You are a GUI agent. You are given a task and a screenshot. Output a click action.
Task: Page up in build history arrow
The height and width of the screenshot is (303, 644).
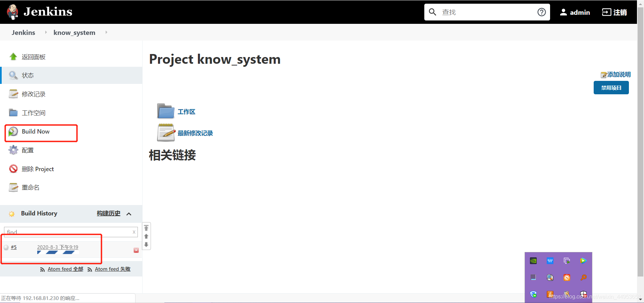coord(146,237)
